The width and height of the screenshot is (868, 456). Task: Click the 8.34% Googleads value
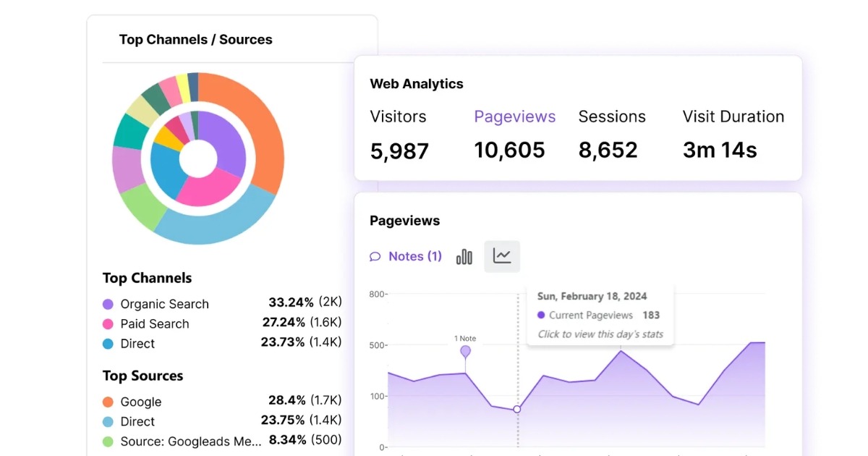(287, 439)
